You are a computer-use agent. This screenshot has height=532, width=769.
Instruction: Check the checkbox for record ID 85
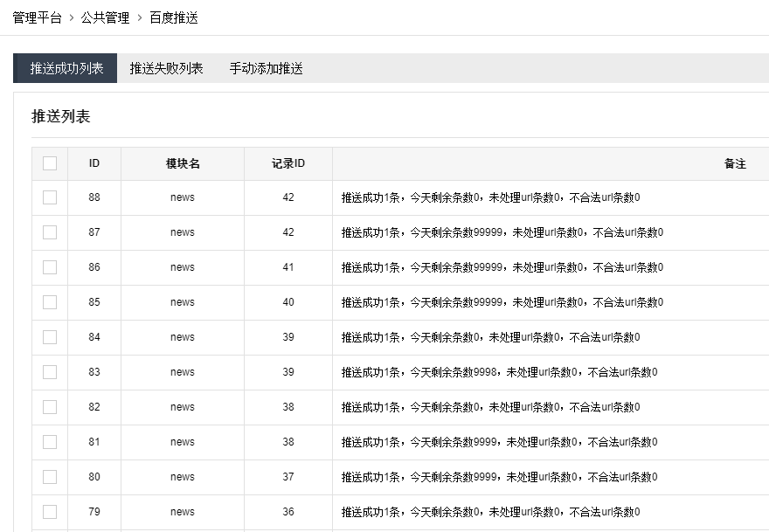pos(49,302)
